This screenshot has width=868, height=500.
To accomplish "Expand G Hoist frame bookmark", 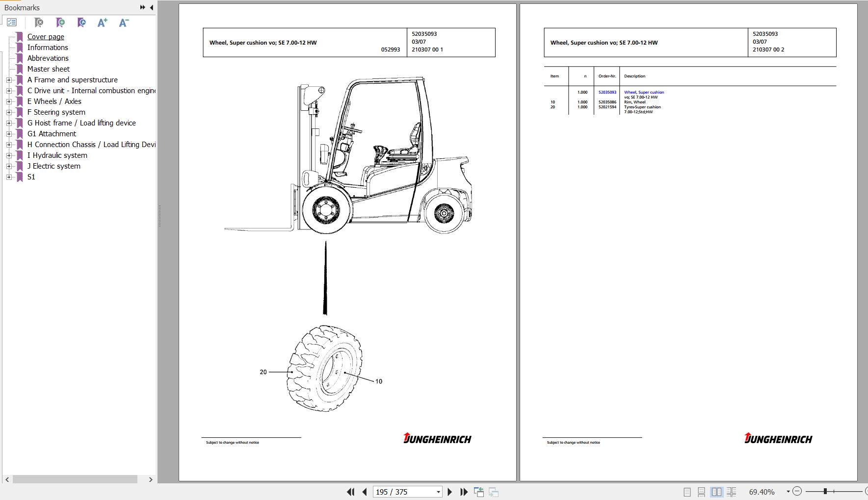I will pyautogui.click(x=9, y=123).
